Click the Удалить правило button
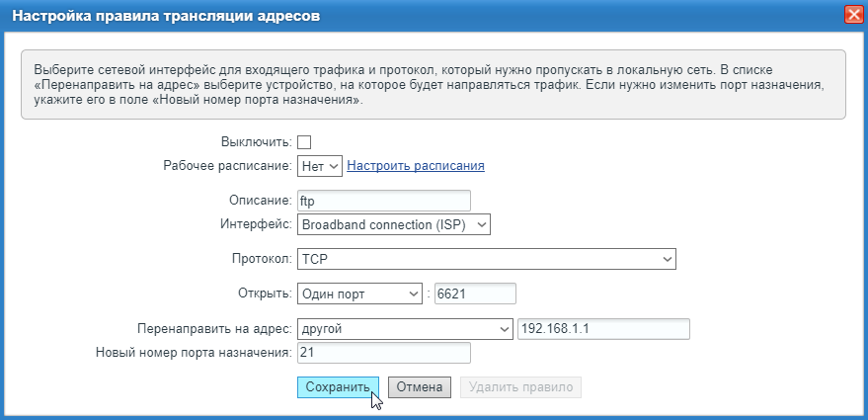Screen dimensions: 868x420 [520, 387]
